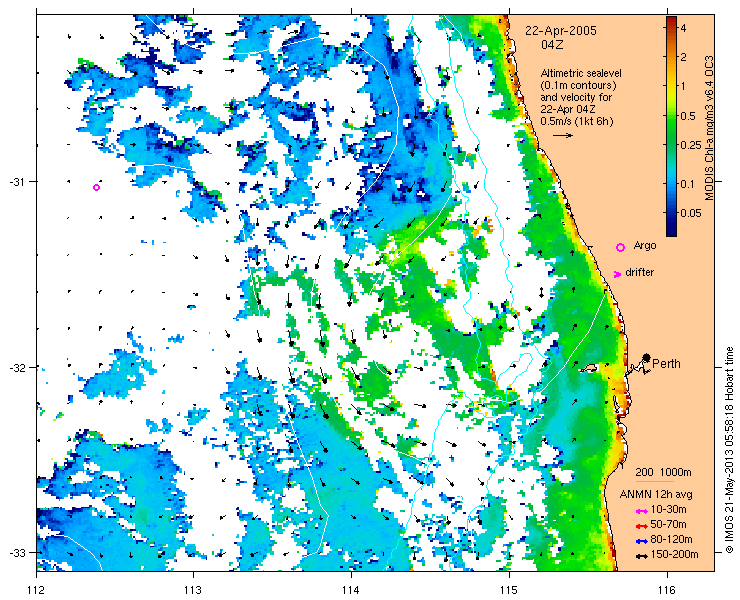Screen dimensions: 740x600
Task: Click the colorbar value 0.05 tick label
Action: click(x=691, y=213)
